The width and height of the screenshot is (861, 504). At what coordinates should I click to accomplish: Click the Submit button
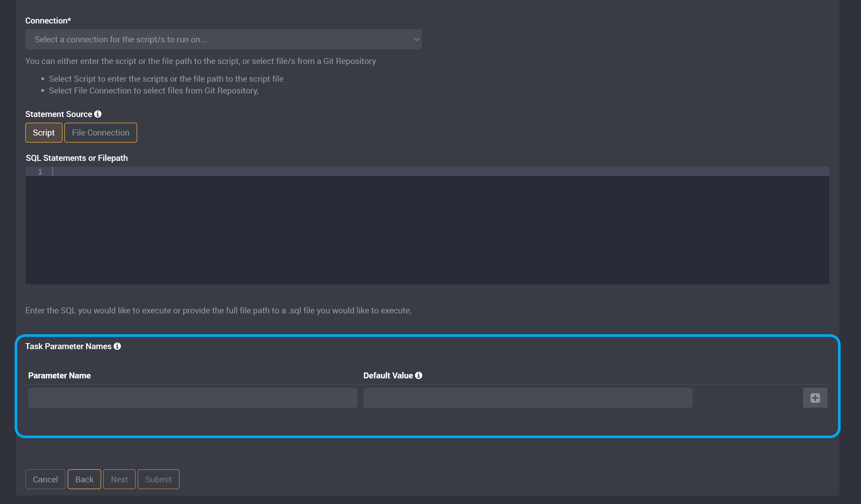tap(159, 479)
